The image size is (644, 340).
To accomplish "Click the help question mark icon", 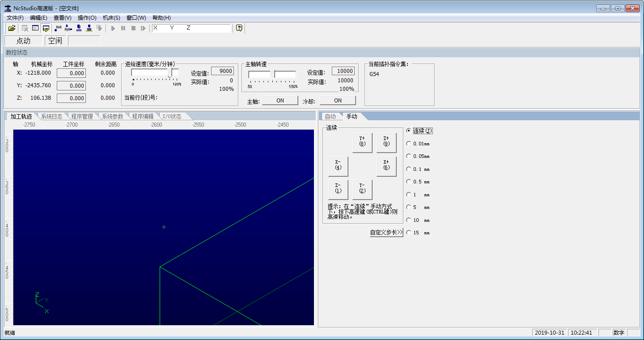I will (239, 28).
